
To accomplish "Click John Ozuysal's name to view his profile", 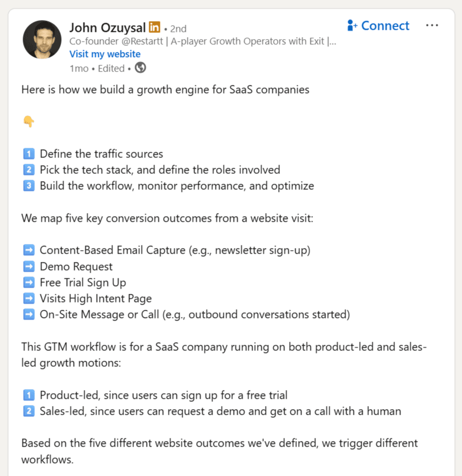I will (x=108, y=28).
